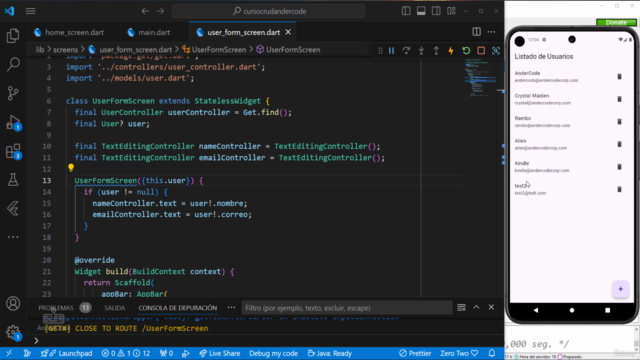Image resolution: width=640 pixels, height=360 pixels.
Task: Show code actions lightbulb on line 12
Action: 71,167
